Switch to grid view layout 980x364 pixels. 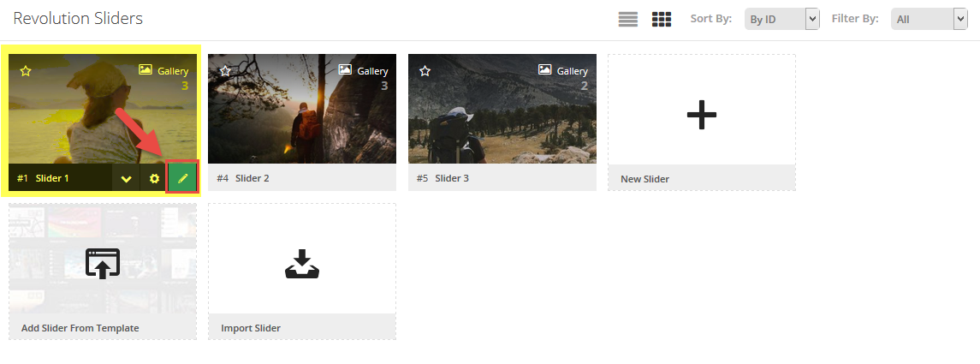pyautogui.click(x=662, y=19)
